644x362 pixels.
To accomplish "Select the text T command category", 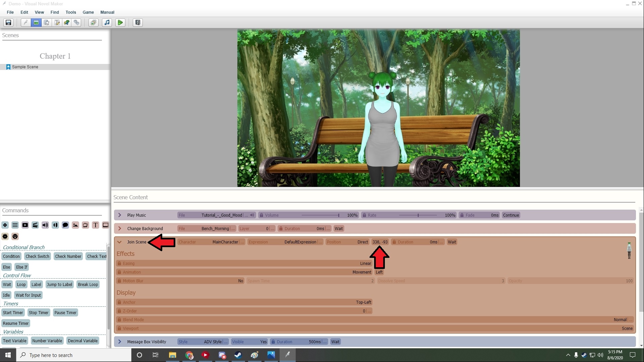I will (96, 225).
